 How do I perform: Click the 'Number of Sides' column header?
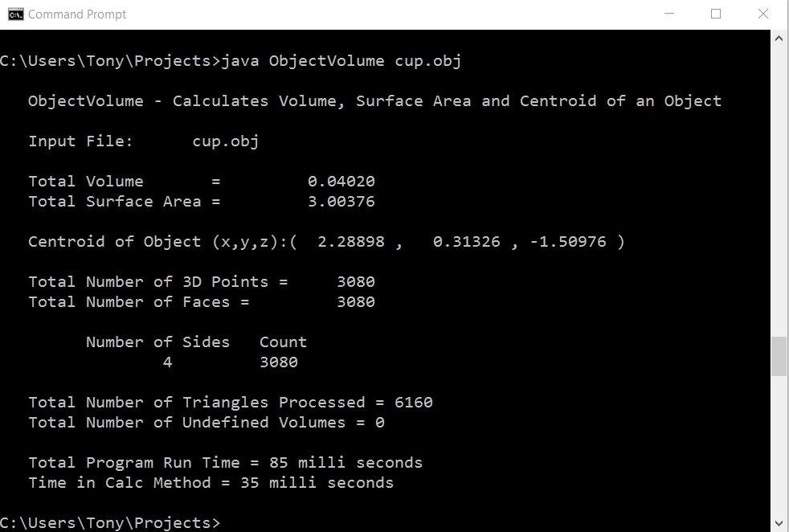157,342
